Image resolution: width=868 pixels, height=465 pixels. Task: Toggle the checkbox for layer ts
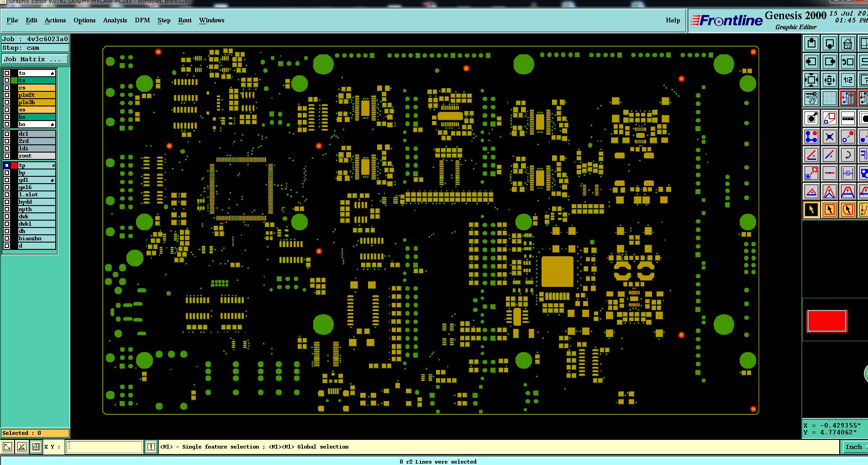[x=7, y=80]
